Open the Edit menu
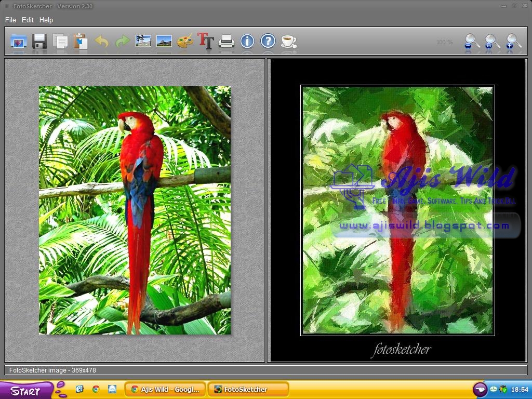 tap(28, 20)
